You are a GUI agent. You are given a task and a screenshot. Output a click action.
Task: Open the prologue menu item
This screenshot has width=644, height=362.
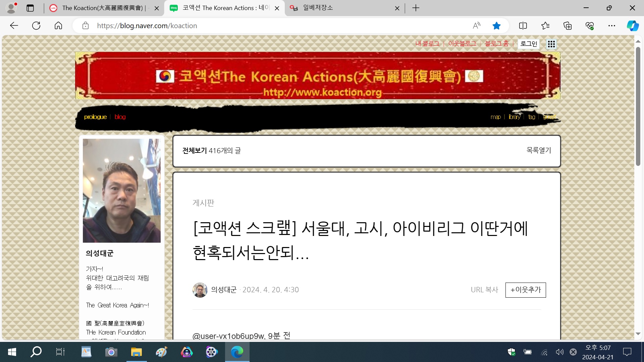95,117
